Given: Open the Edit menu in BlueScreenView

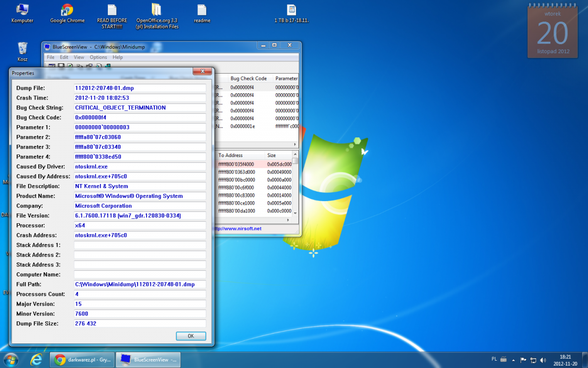Looking at the screenshot, I should point(64,57).
